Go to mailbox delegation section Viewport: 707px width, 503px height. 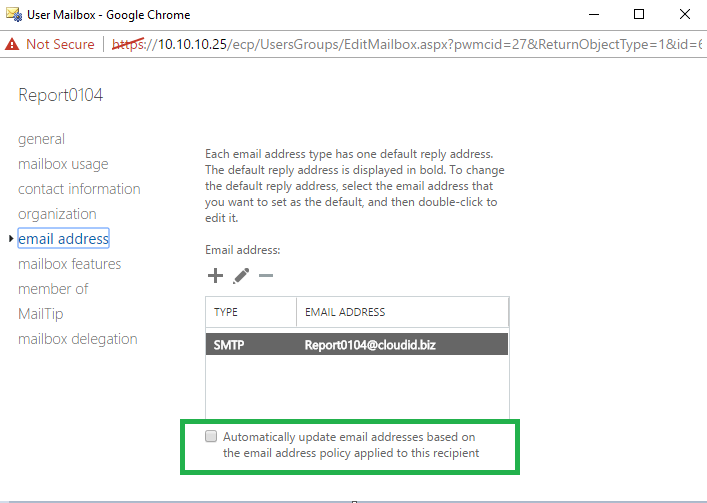[78, 338]
